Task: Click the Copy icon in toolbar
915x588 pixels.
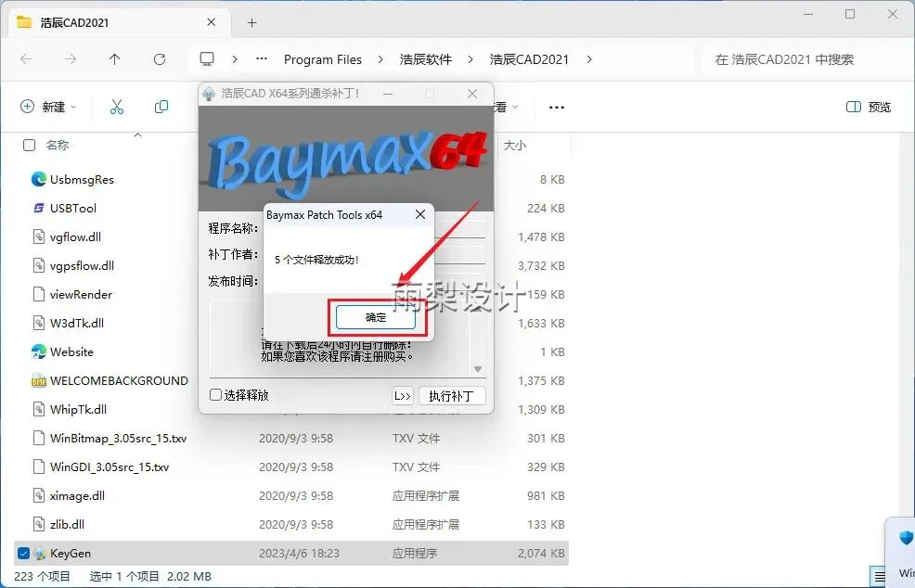Action: point(161,107)
